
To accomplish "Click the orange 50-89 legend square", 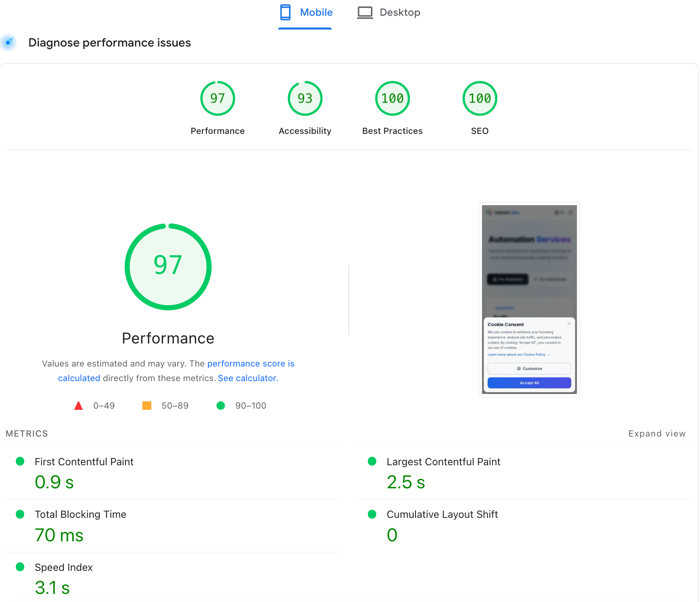I will [146, 405].
